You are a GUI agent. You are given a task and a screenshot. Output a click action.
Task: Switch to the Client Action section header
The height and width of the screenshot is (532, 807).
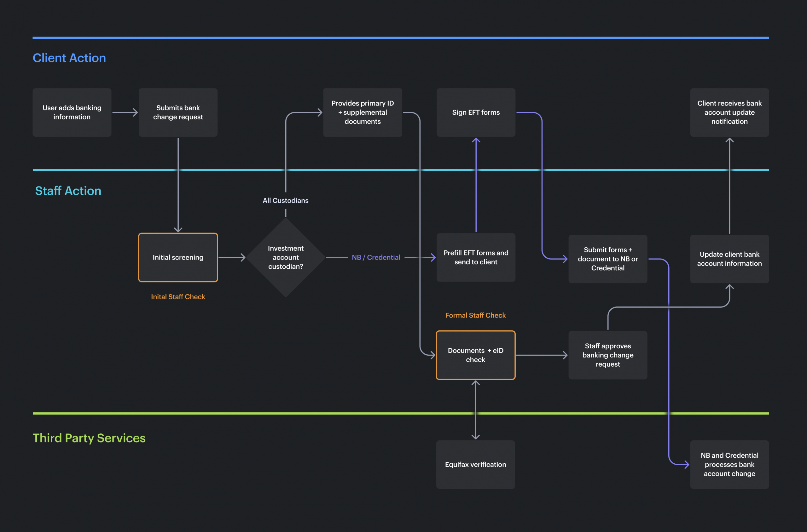click(x=69, y=58)
